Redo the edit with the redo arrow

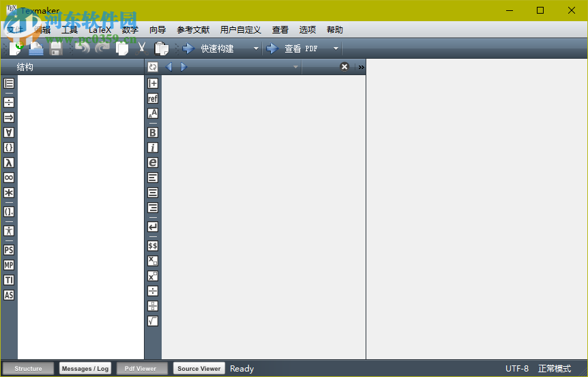(102, 48)
